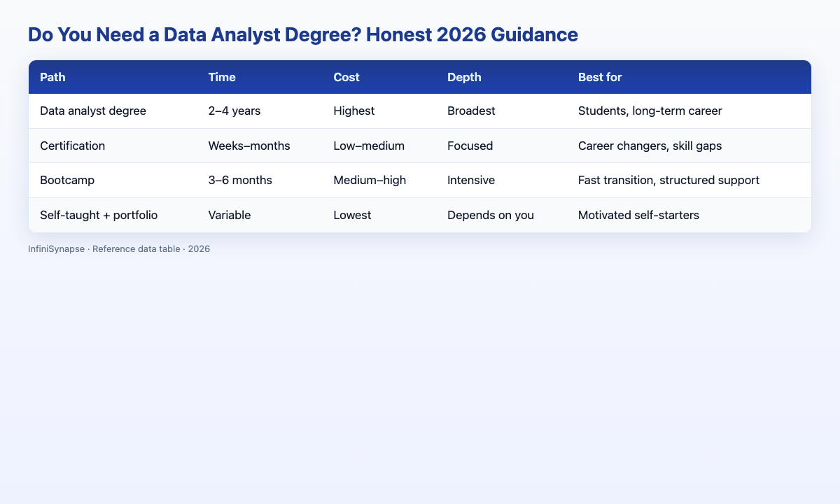Select the Depends on you cell
Image resolution: width=840 pixels, height=504 pixels.
[491, 215]
